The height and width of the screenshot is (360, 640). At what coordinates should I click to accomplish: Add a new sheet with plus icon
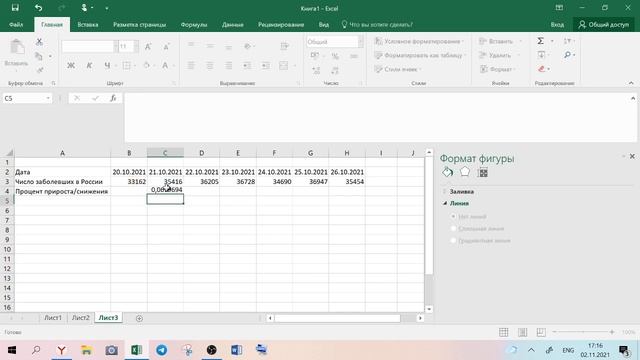(x=139, y=318)
